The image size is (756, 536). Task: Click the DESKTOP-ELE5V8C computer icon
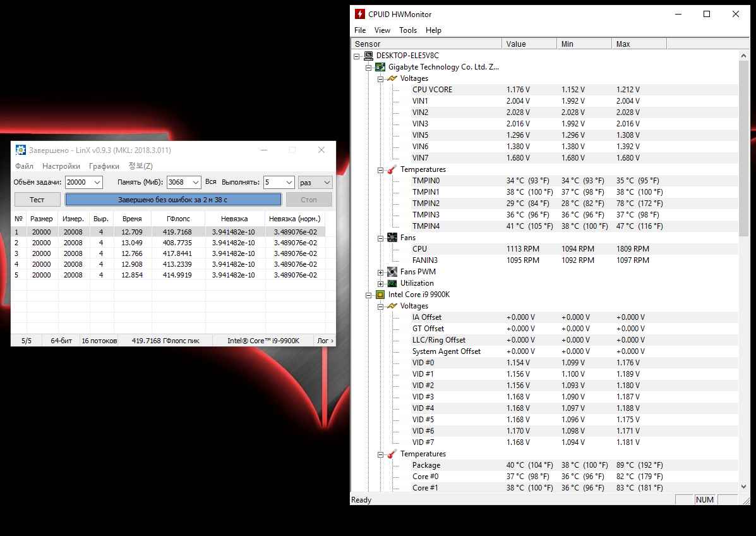368,56
